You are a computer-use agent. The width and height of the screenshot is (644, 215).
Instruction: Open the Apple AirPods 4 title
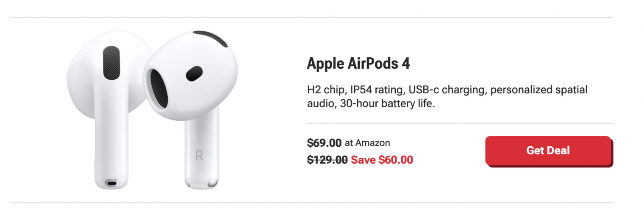pyautogui.click(x=358, y=64)
